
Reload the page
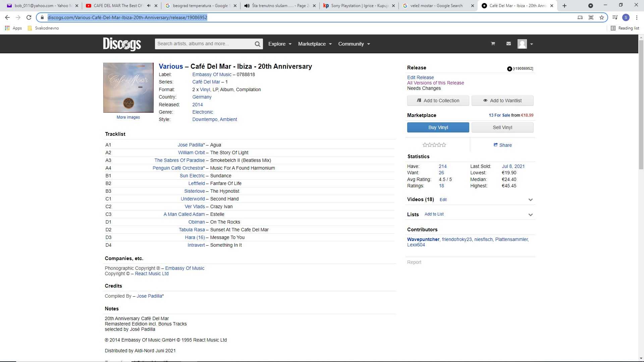pos(29,17)
